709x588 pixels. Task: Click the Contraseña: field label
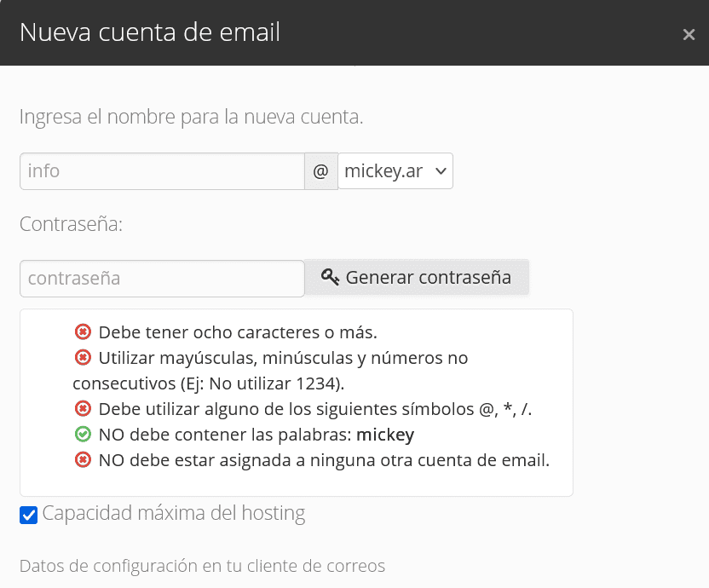tap(71, 224)
